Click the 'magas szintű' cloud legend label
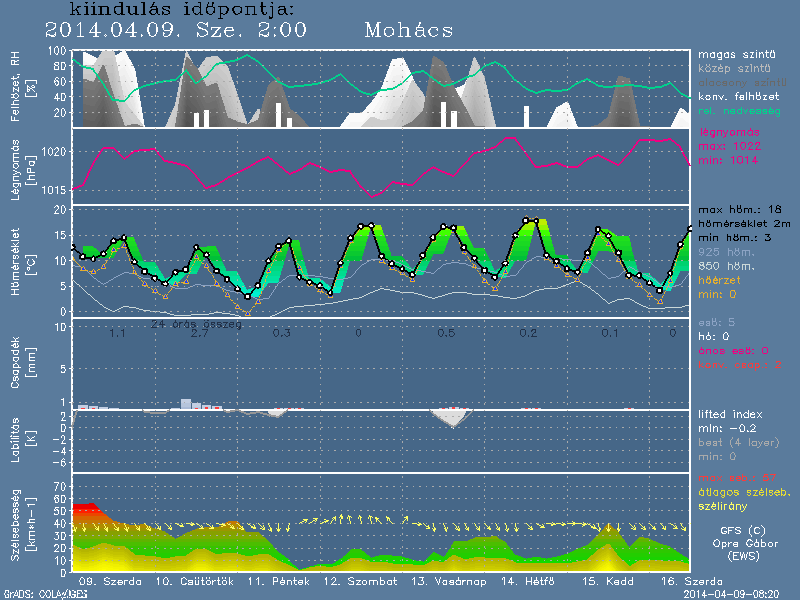 tap(730, 53)
